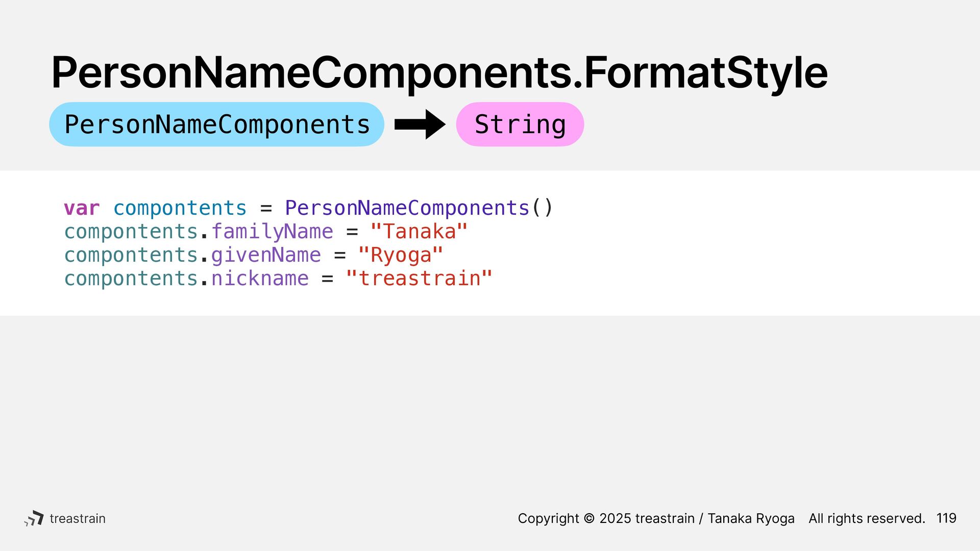Click the blue PersonNameComponents pill
980x551 pixels.
pos(216,124)
